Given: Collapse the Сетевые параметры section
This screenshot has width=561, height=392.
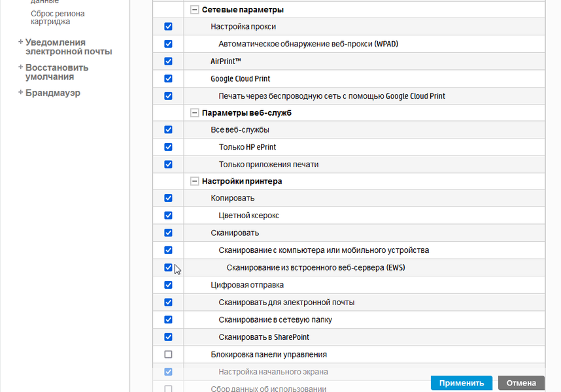Looking at the screenshot, I should (x=194, y=10).
